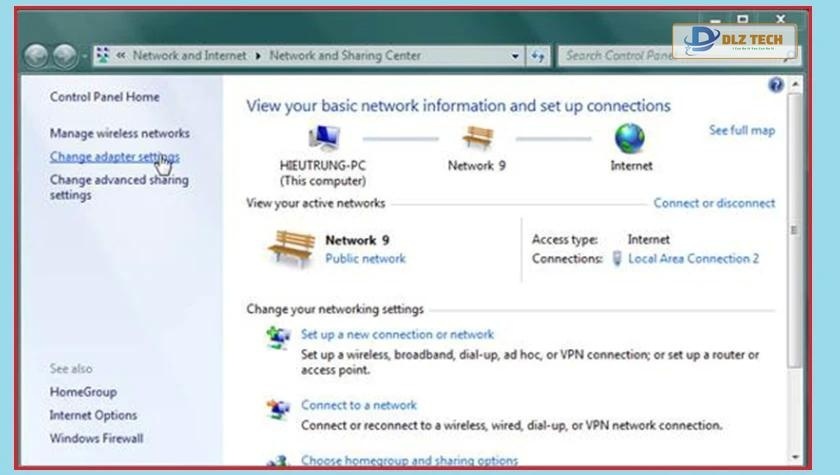Open Change advanced sharing settings
Screen dimensions: 840x475
[x=119, y=187]
